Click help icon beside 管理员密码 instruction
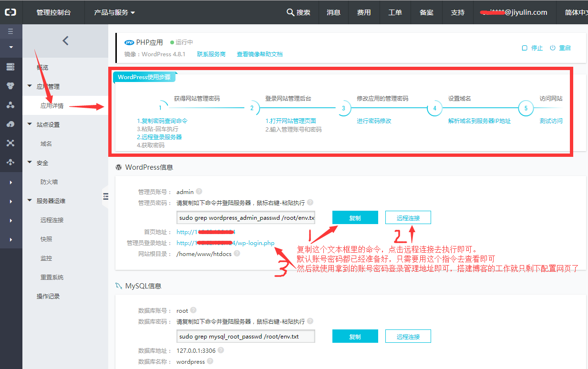Screen dimensions: 588x369 pyautogui.click(x=310, y=202)
